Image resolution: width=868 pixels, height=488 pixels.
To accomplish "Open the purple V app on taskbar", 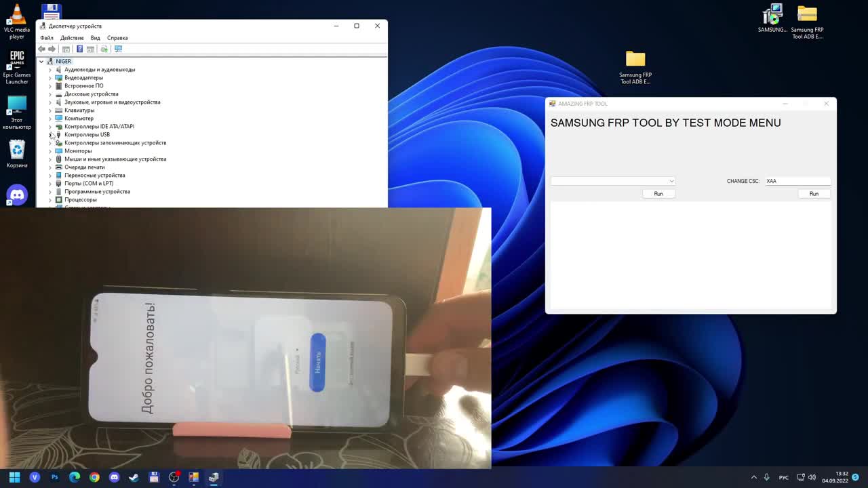I will click(35, 477).
